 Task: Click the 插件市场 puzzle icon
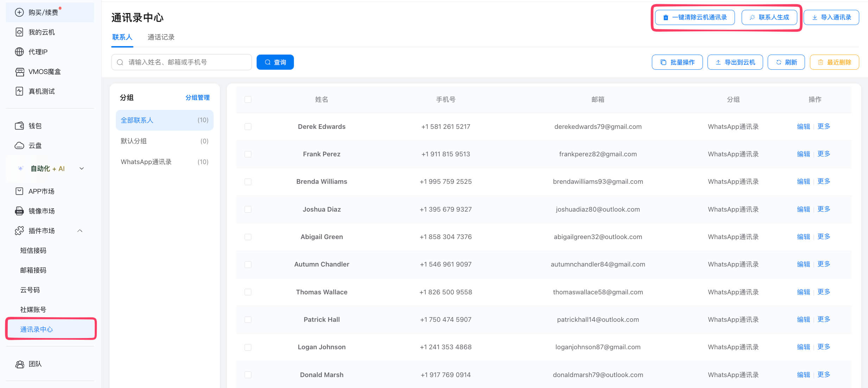click(19, 231)
